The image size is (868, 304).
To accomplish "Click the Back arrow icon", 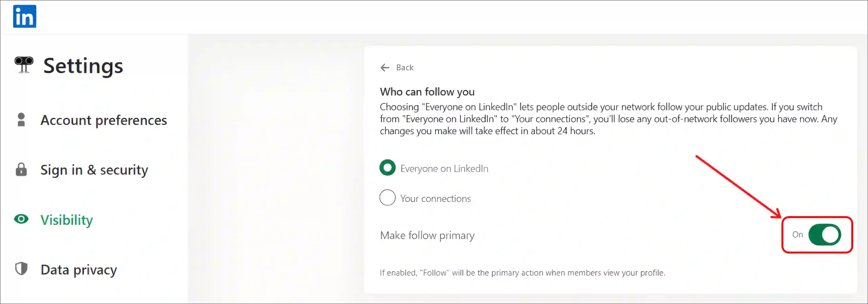I will [x=385, y=67].
